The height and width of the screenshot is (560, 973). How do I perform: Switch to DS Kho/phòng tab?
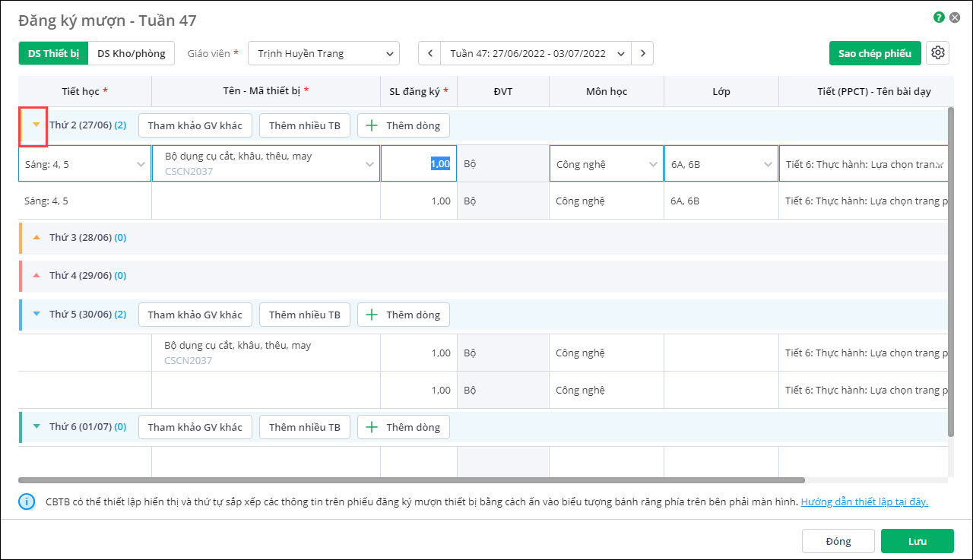coord(132,53)
